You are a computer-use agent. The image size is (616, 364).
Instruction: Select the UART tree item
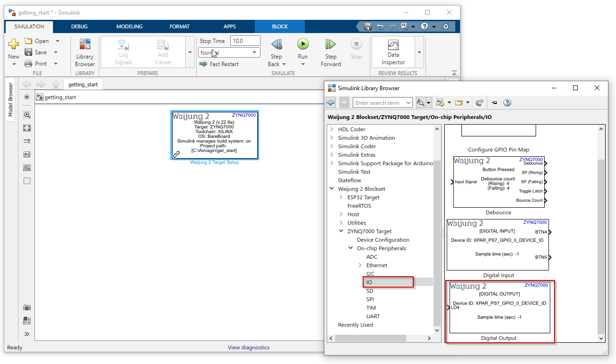pyautogui.click(x=373, y=316)
